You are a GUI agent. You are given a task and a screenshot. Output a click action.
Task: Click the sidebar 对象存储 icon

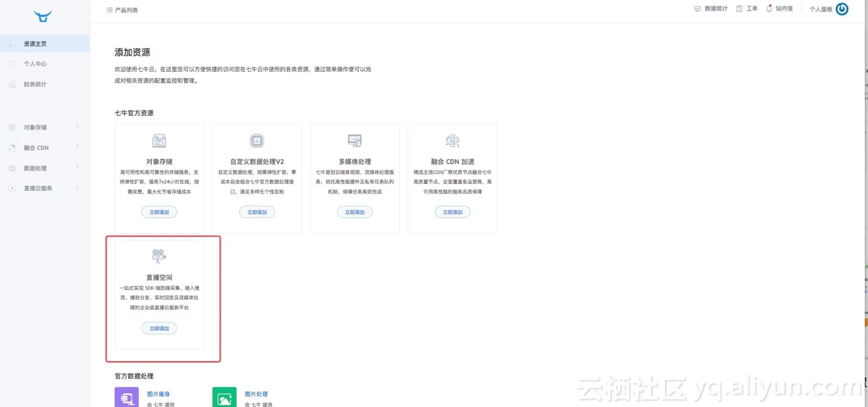click(12, 128)
